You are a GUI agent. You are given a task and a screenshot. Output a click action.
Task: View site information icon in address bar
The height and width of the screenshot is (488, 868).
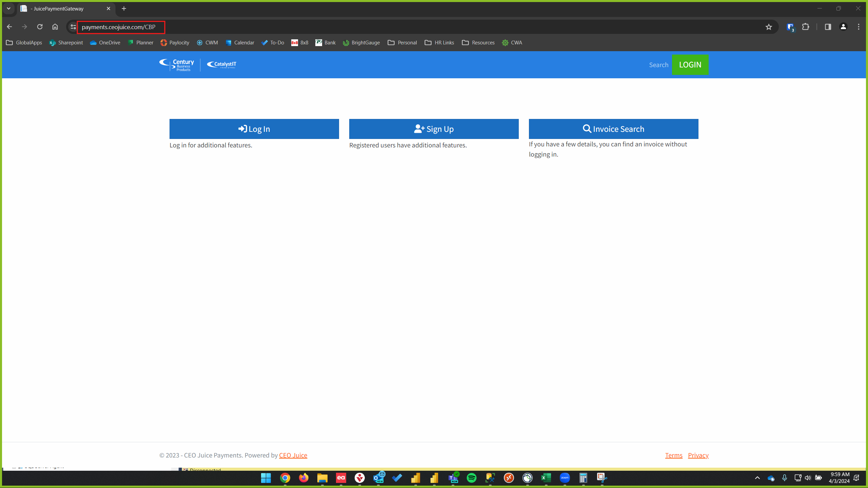point(73,27)
